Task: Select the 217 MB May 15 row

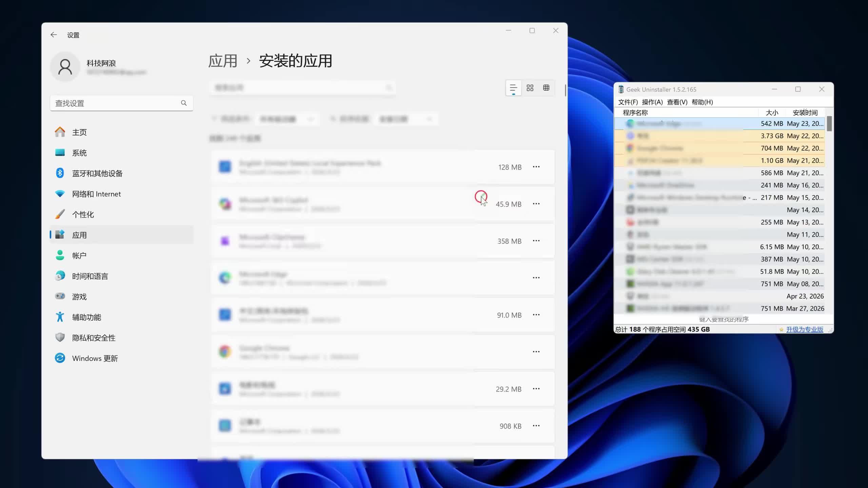Action: (719, 198)
